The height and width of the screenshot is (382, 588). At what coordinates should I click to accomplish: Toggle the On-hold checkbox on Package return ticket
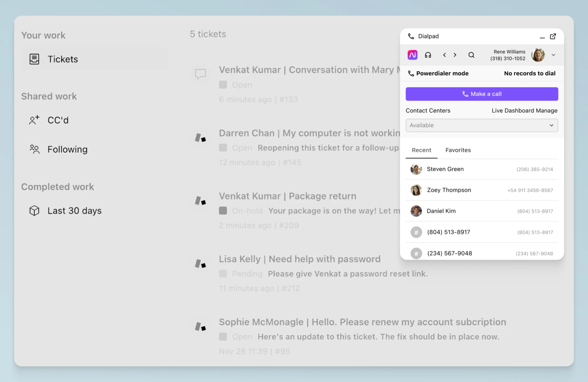(x=223, y=210)
